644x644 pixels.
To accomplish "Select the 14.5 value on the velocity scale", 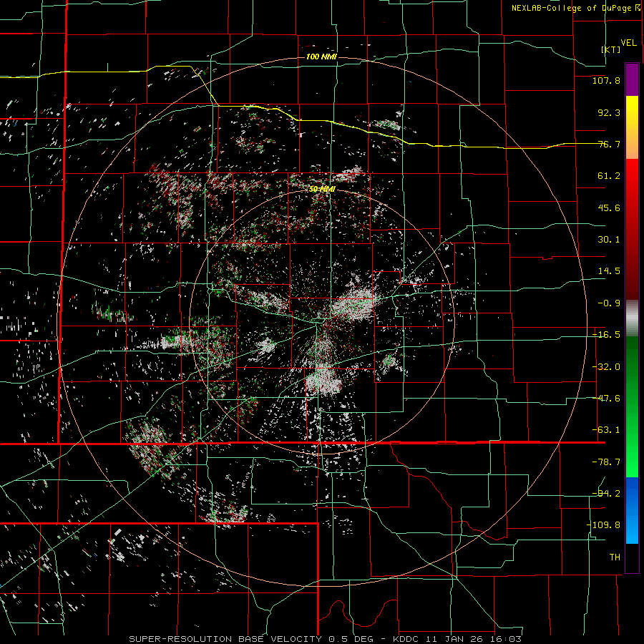I will tap(609, 271).
